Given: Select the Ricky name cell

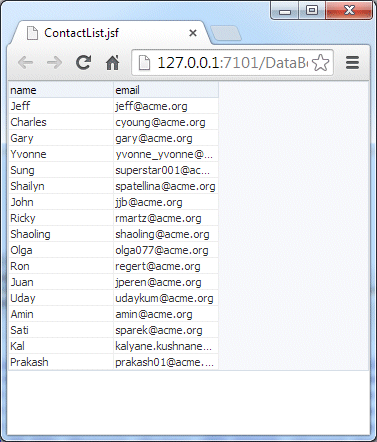Looking at the screenshot, I should [x=61, y=218].
